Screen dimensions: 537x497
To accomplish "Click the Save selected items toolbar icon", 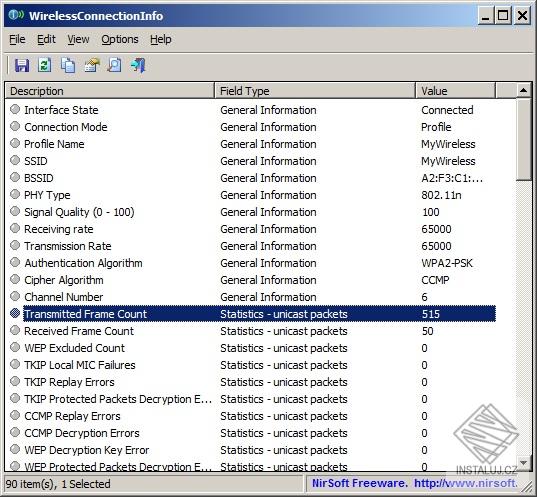I will point(22,65).
